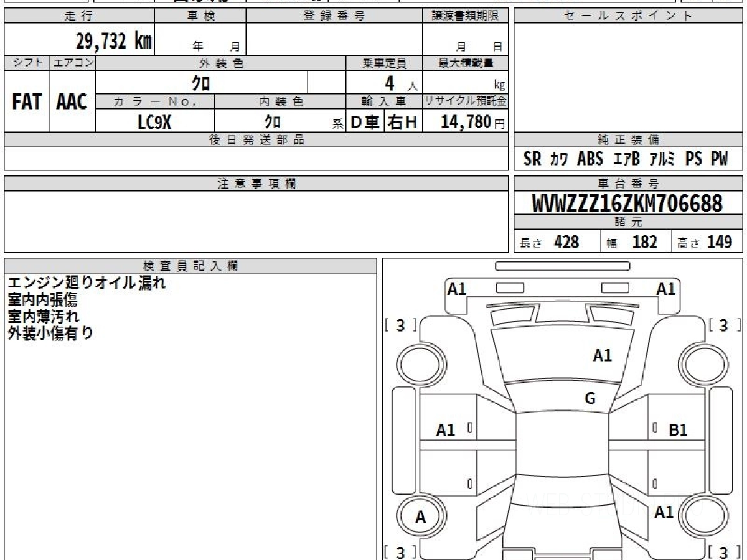Click the B1 mark on the door
Image resolution: width=747 pixels, height=560 pixels.
[678, 430]
